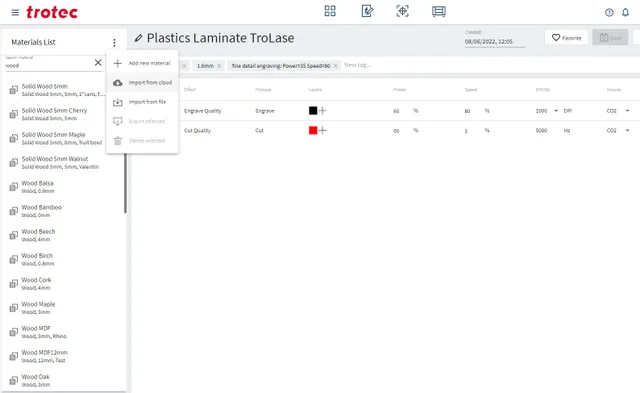Screen dimensions: 640x393
Task: Click the copy icon for Wood Birch
Action: coord(14,259)
